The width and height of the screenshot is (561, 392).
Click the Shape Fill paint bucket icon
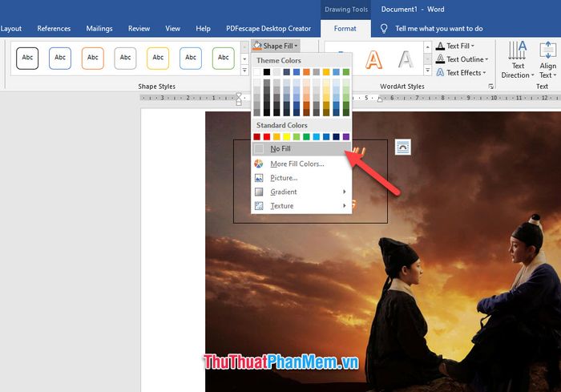tap(257, 46)
